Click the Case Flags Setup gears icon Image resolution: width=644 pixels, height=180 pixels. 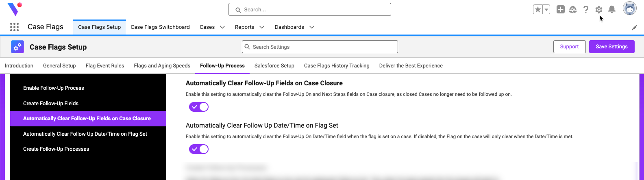[17, 47]
